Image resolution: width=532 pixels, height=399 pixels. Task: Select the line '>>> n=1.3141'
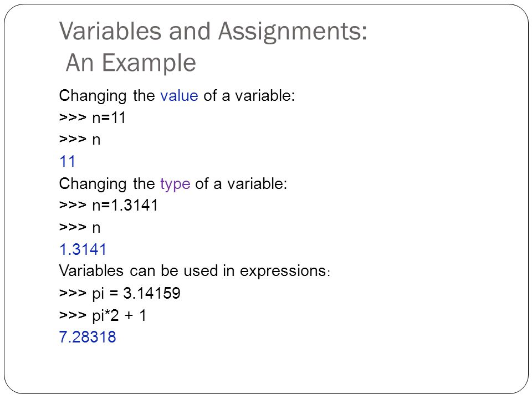point(109,205)
